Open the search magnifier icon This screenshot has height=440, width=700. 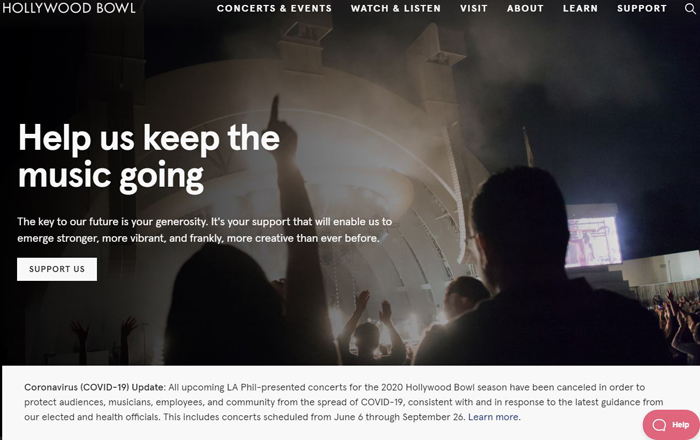[x=690, y=8]
